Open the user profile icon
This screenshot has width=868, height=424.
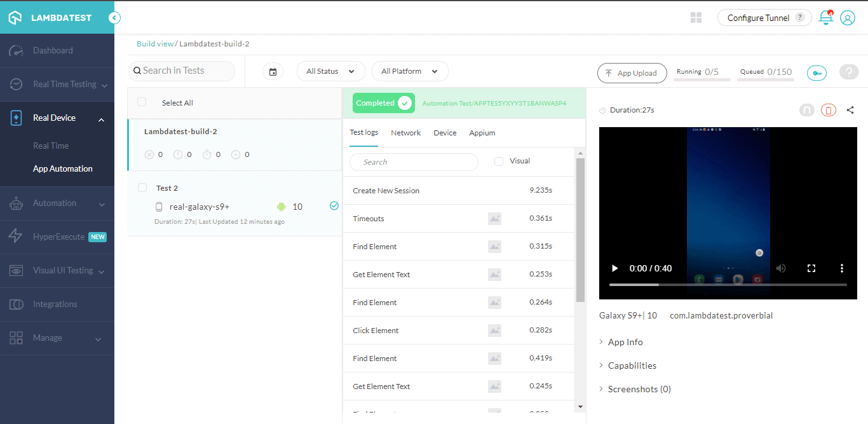pos(848,17)
